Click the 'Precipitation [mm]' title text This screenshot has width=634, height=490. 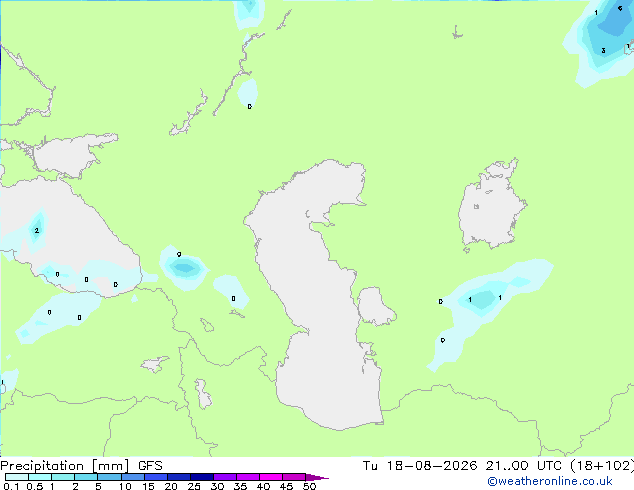point(64,466)
